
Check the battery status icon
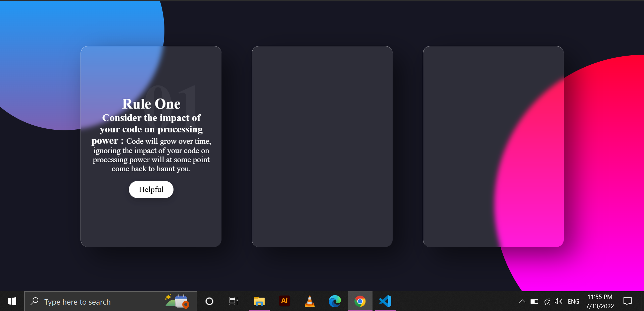534,302
